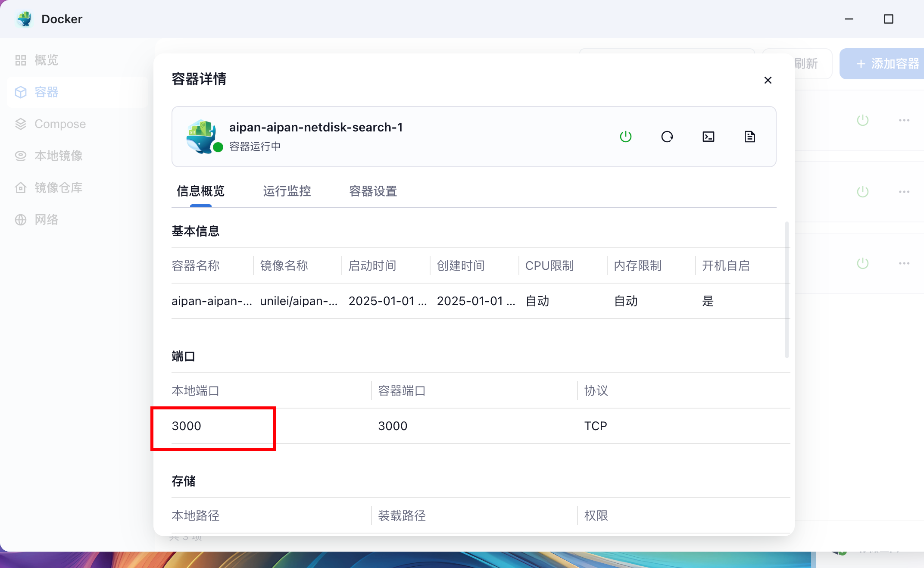Viewport: 924px width, 568px height.
Task: Open 网络 in the sidebar
Action: pyautogui.click(x=78, y=219)
